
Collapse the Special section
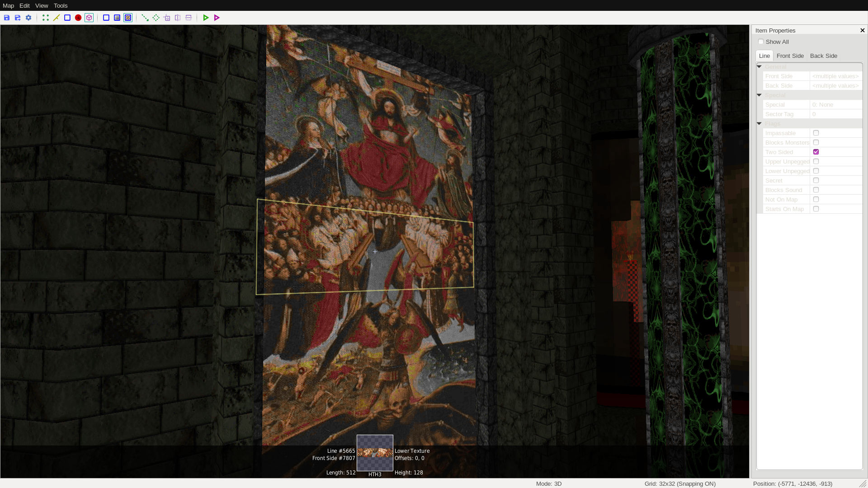[759, 95]
